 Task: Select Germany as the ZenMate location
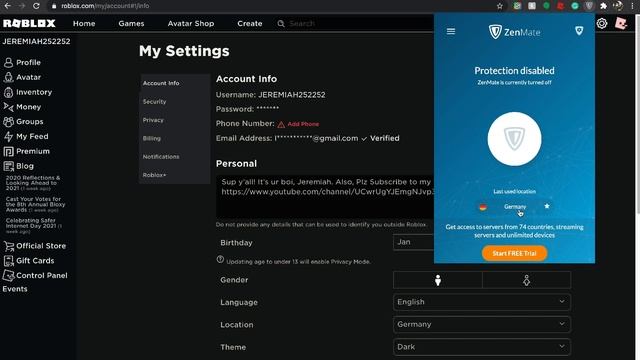click(x=515, y=207)
